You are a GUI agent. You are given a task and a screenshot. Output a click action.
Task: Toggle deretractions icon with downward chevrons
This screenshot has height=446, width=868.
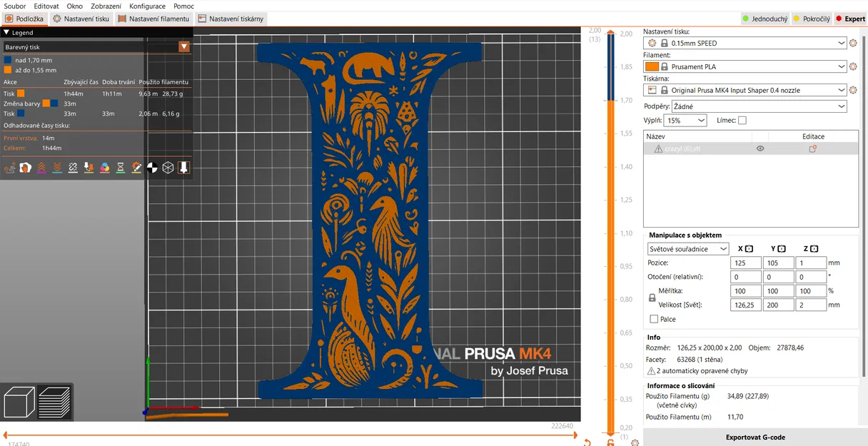(56, 168)
